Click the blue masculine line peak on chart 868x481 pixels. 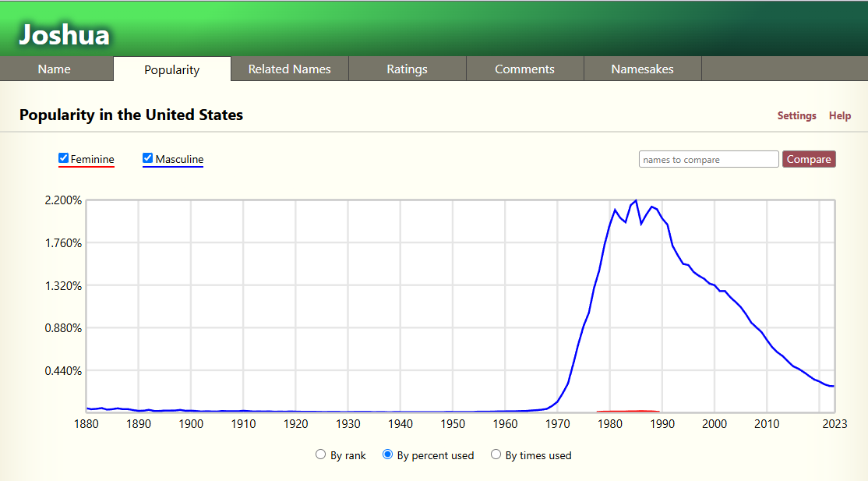636,200
